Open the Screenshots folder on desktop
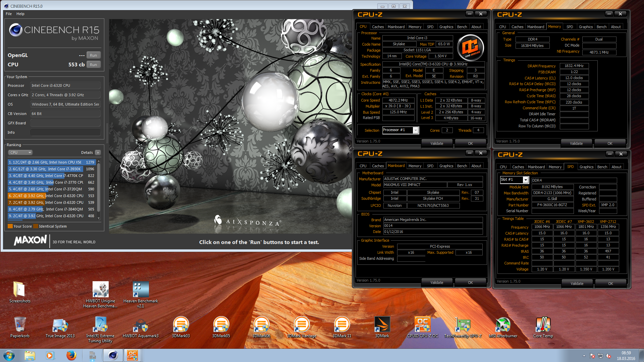 pos(20,292)
